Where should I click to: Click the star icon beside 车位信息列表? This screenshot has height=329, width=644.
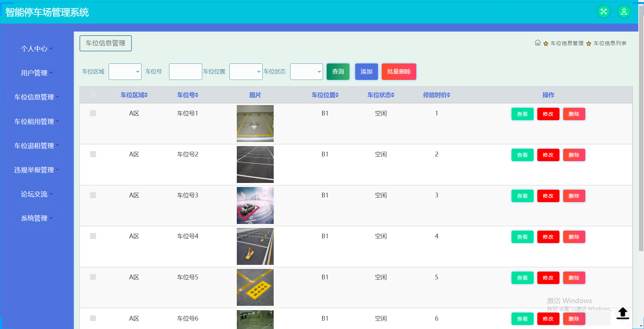click(x=589, y=43)
